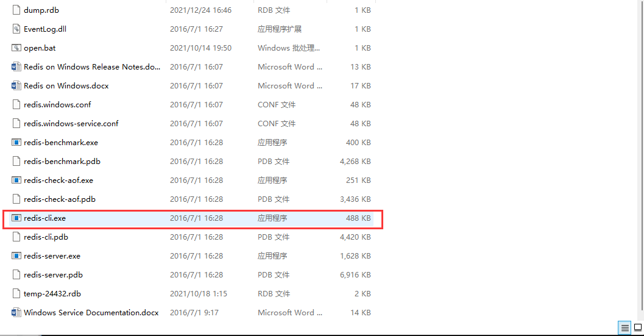Image resolution: width=644 pixels, height=336 pixels.
Task: Click the Windows Service Documentation Word icon
Action: 16,313
